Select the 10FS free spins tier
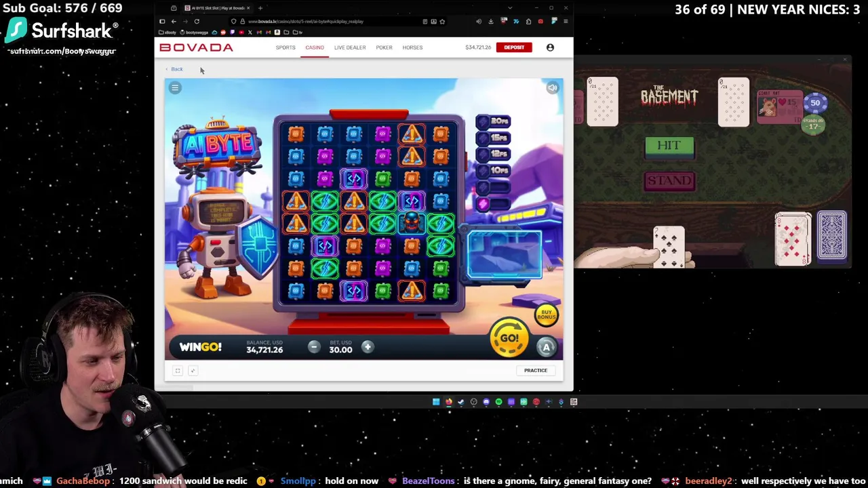This screenshot has width=868, height=488. (494, 171)
